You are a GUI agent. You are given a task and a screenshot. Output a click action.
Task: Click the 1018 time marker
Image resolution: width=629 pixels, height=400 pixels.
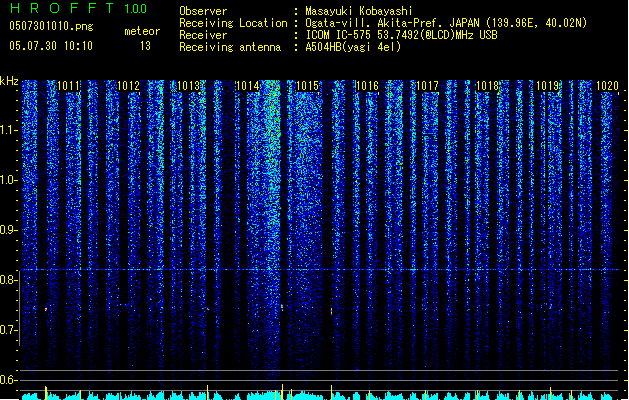(x=487, y=86)
